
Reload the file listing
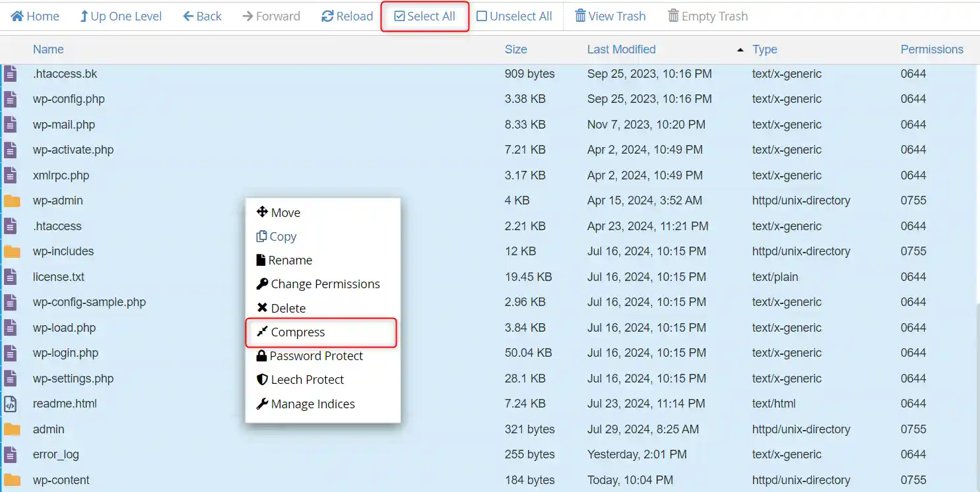[348, 16]
